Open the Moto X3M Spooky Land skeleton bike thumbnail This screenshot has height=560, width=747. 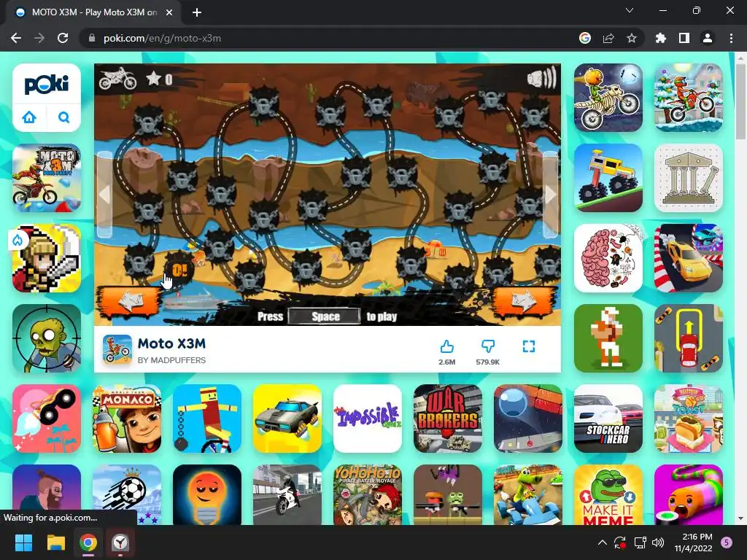[608, 98]
